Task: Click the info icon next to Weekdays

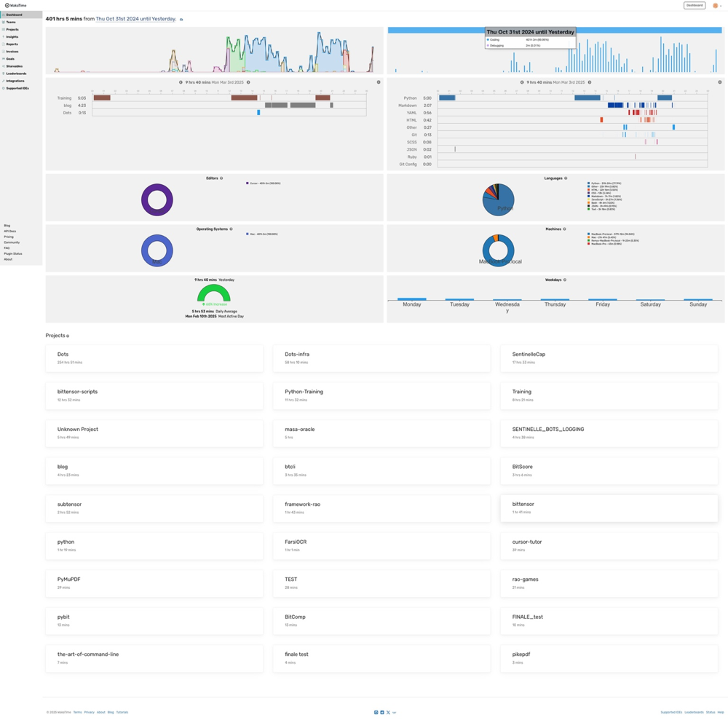Action: tap(565, 280)
